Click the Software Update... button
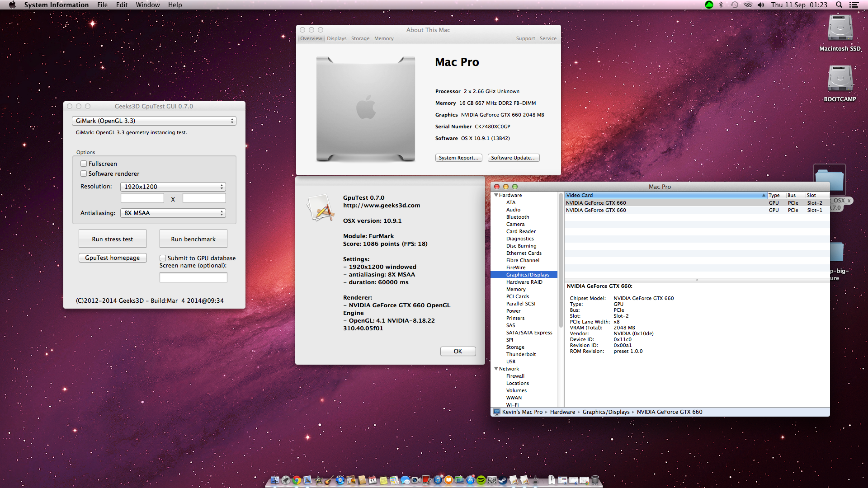This screenshot has height=488, width=868. tap(514, 158)
